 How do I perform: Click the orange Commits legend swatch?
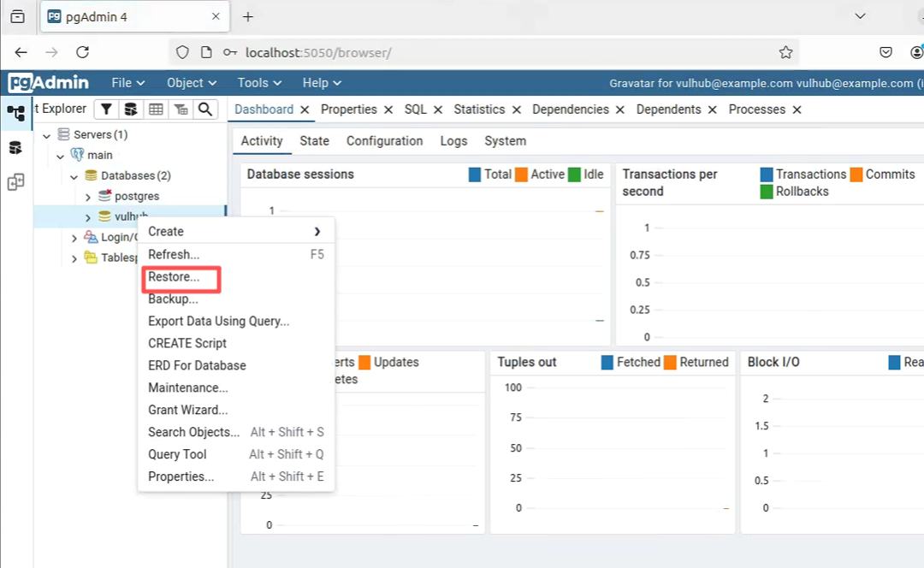click(x=856, y=175)
